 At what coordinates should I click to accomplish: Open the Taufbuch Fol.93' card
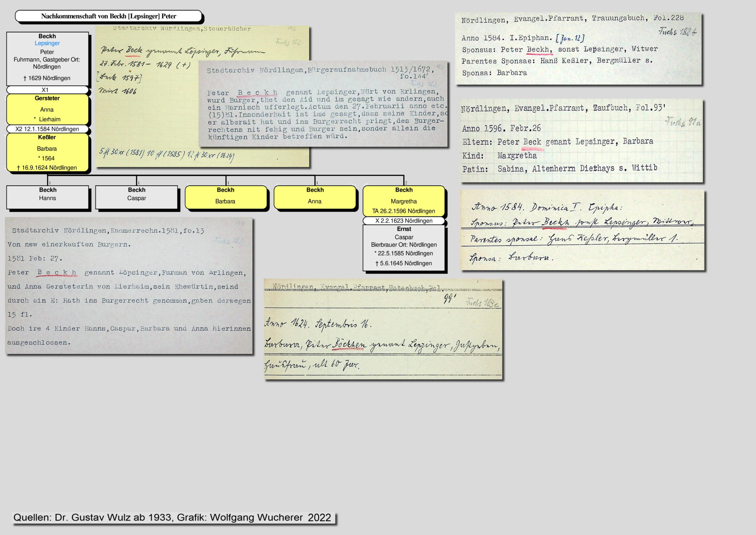[x=581, y=141]
